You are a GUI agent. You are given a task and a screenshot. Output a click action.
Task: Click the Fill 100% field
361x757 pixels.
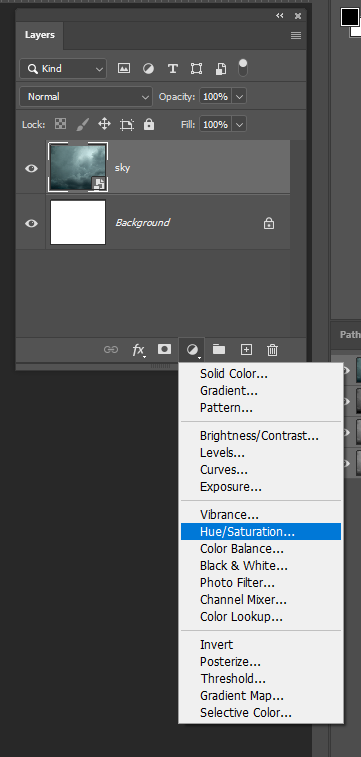[x=215, y=125]
